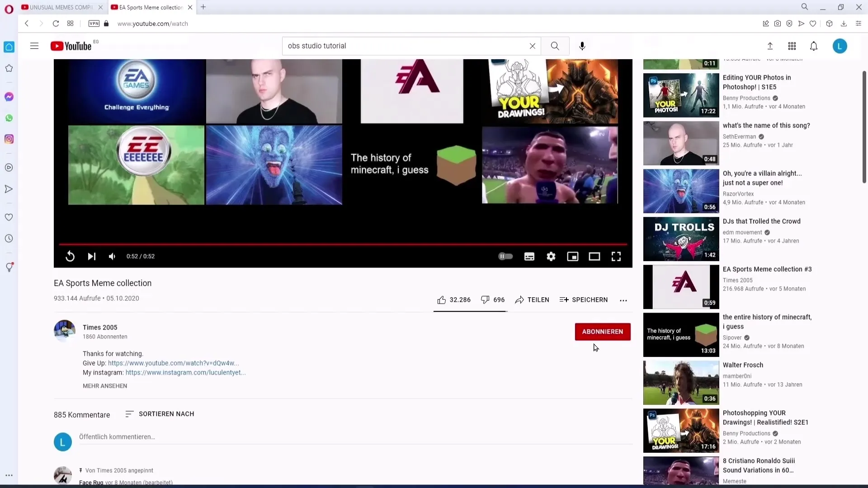Click the video progress bar
This screenshot has width=868, height=488.
pos(343,244)
